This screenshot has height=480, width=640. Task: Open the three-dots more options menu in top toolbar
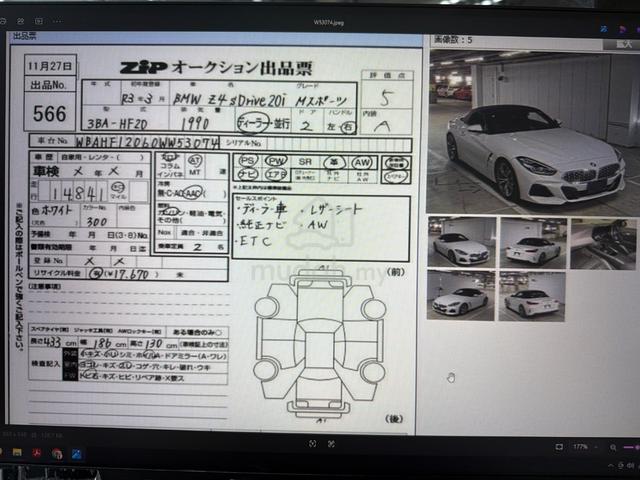57,21
